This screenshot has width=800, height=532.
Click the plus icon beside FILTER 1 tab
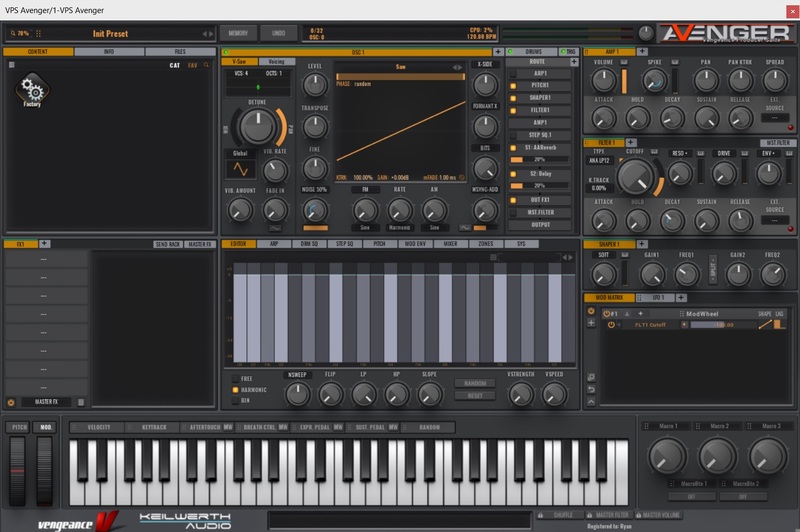[x=631, y=143]
